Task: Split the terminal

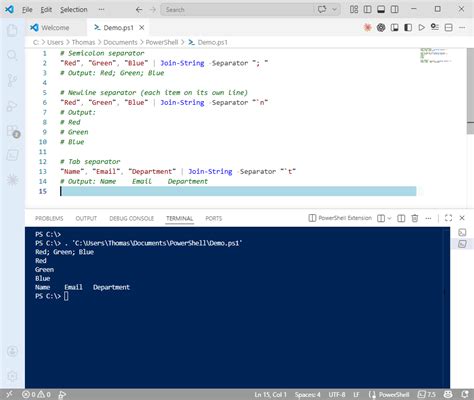Action: tap(401, 218)
